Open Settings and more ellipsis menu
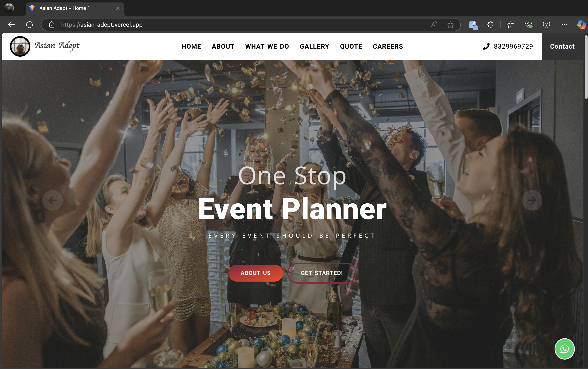Screen dimensions: 588x369 564,25
